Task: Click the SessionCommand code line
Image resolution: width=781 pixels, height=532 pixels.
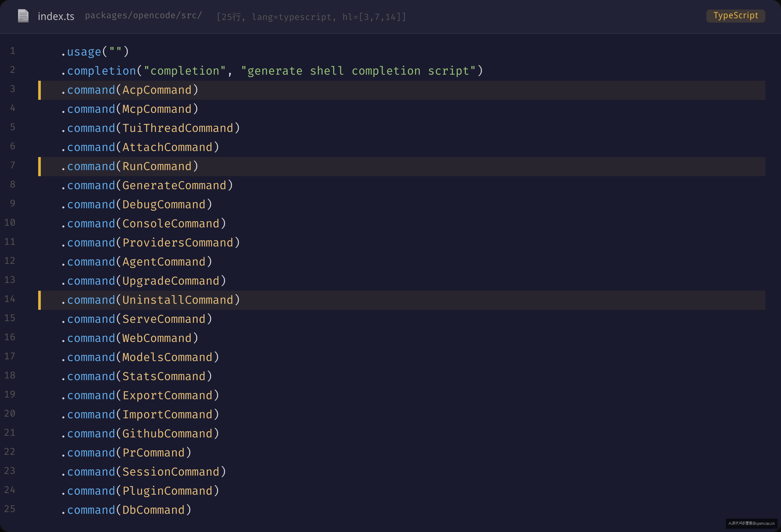Action: [x=143, y=472]
